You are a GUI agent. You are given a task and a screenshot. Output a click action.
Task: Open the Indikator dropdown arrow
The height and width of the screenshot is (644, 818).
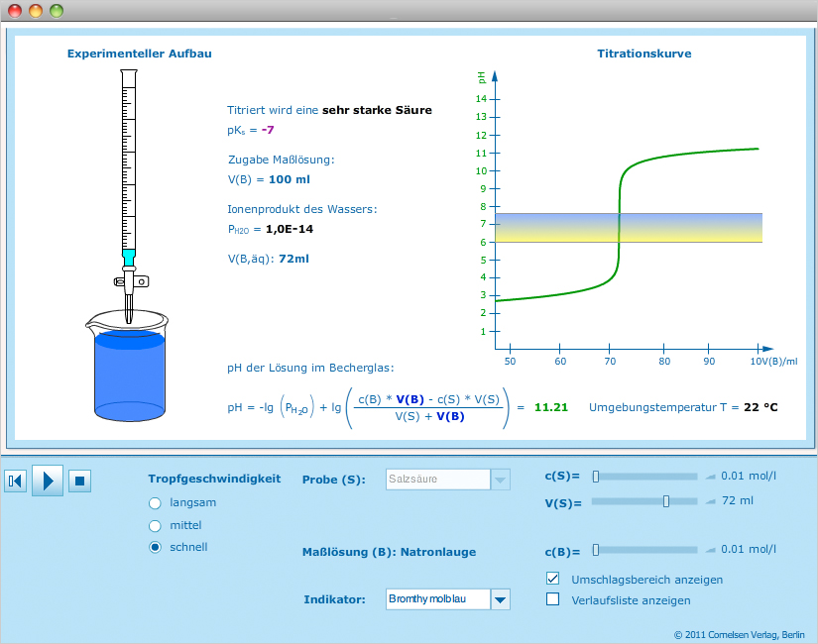(x=501, y=599)
